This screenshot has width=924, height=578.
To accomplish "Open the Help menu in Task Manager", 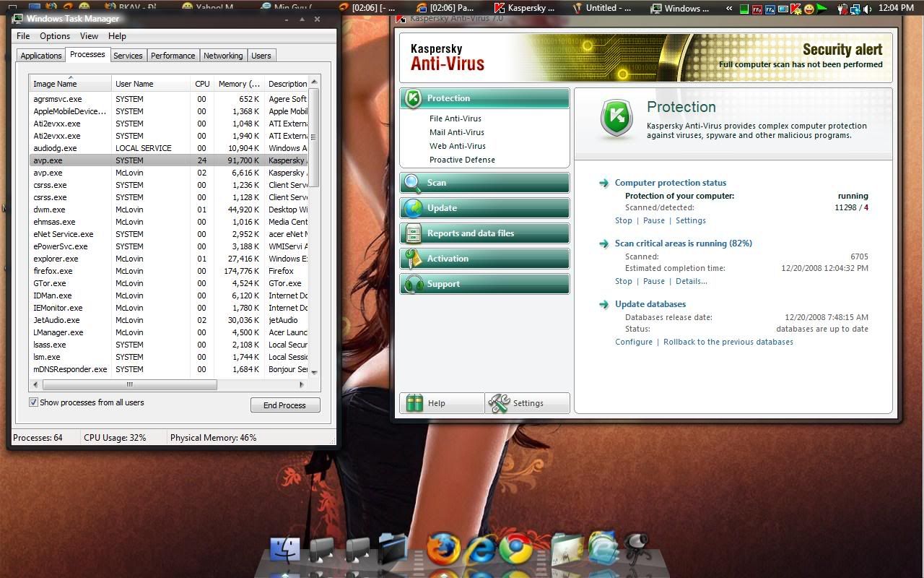I will [117, 36].
